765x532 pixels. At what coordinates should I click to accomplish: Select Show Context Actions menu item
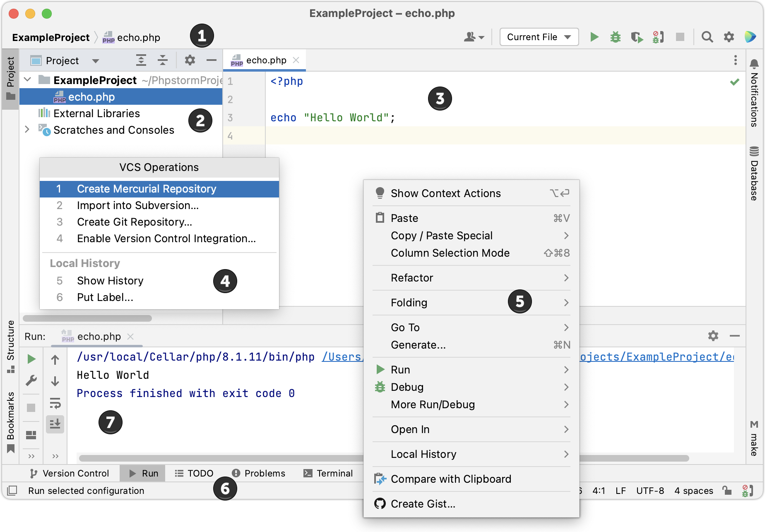click(471, 193)
